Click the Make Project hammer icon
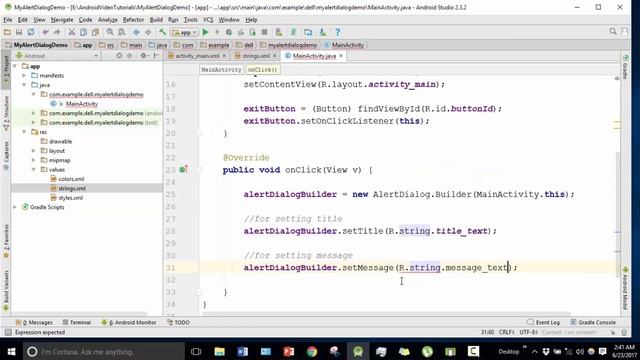 point(162,32)
